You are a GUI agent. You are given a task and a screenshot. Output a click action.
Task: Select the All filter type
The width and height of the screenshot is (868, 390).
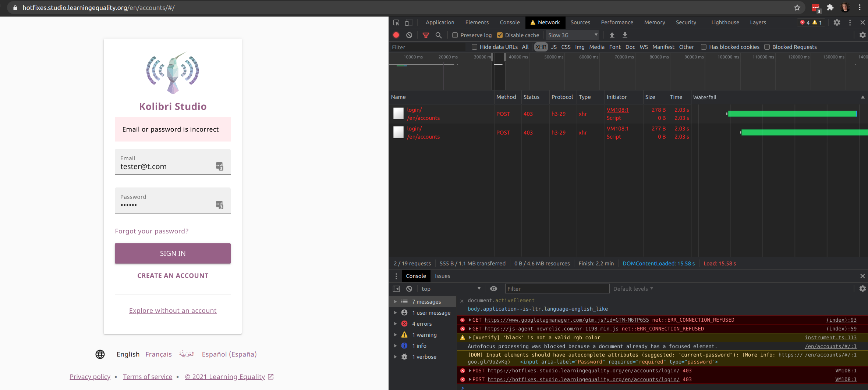pos(525,47)
